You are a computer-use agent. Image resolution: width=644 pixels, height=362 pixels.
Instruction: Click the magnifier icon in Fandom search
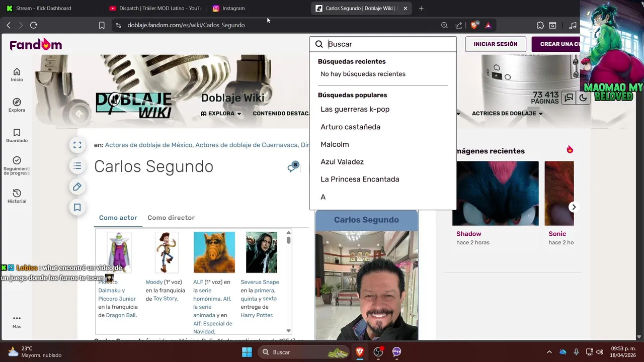[x=319, y=44]
